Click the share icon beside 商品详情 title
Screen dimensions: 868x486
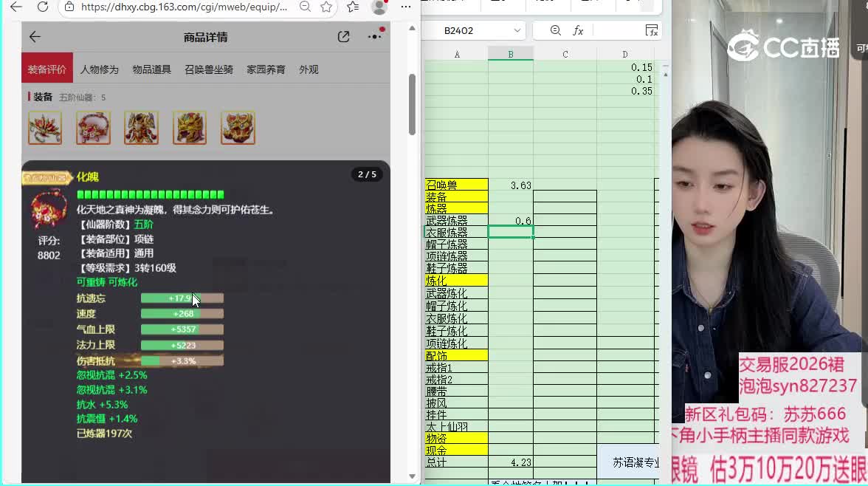click(343, 37)
